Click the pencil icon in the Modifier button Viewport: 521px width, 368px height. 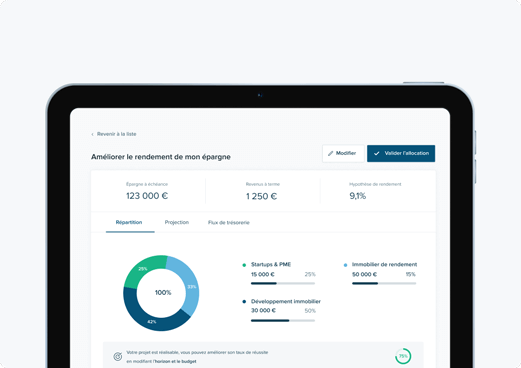click(330, 153)
